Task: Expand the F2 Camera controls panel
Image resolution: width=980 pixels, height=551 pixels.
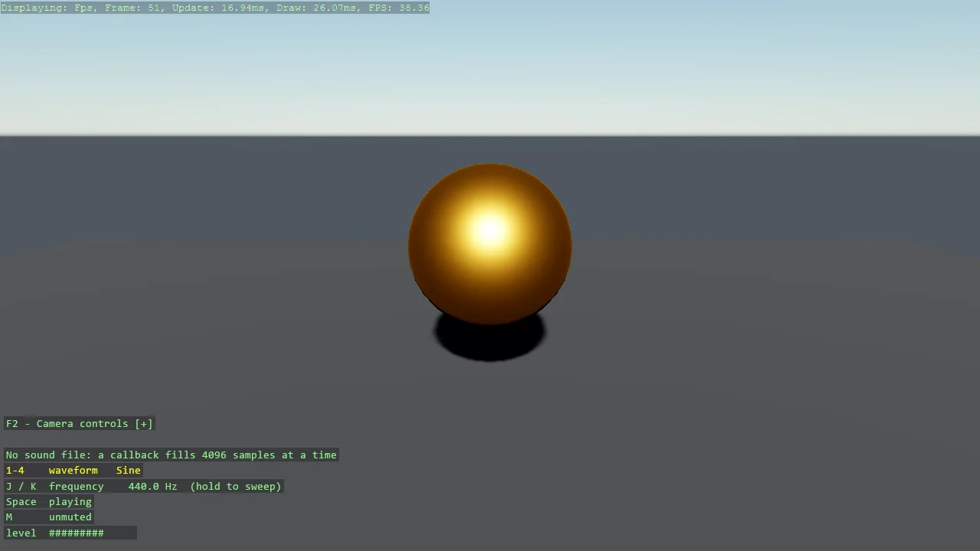Action: click(x=79, y=423)
